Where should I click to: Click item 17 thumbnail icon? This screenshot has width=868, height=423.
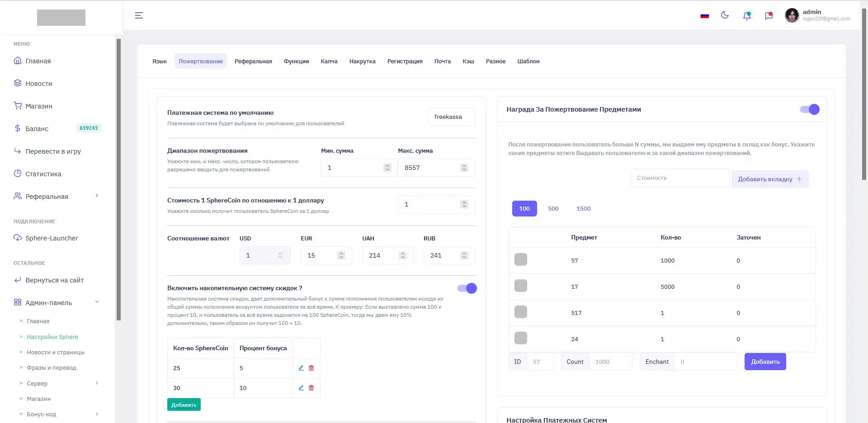pos(521,286)
